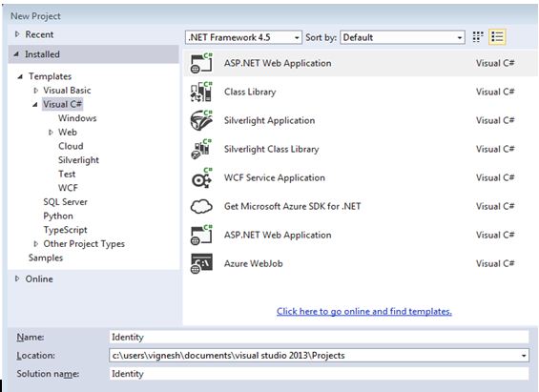The width and height of the screenshot is (539, 392).
Task: Click the Solution name input field
Action: pyautogui.click(x=319, y=374)
